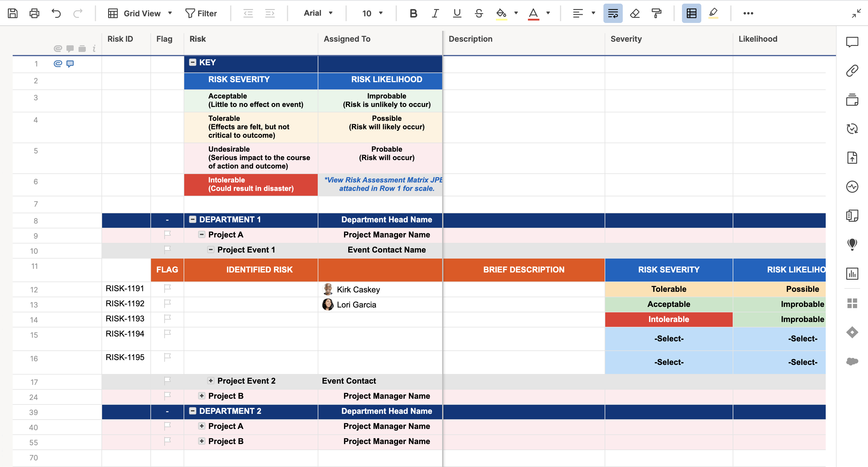The width and height of the screenshot is (868, 467).
Task: Click the Undo arrow
Action: click(56, 14)
